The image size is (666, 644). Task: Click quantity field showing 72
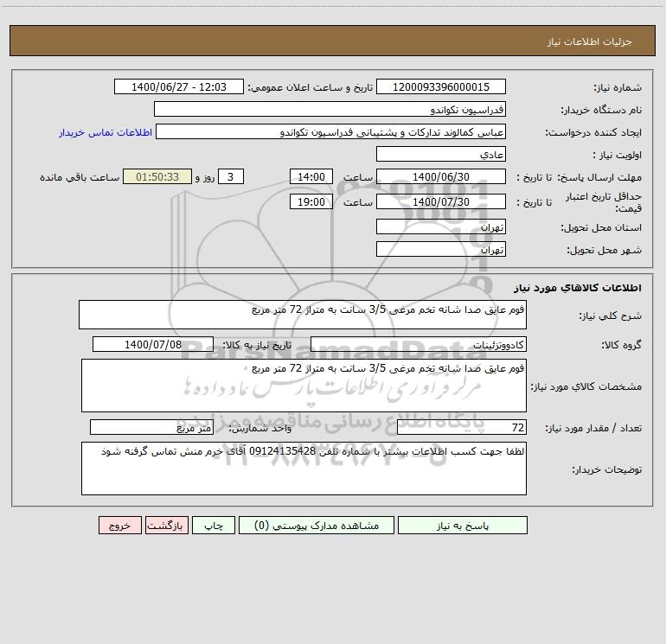(x=462, y=428)
